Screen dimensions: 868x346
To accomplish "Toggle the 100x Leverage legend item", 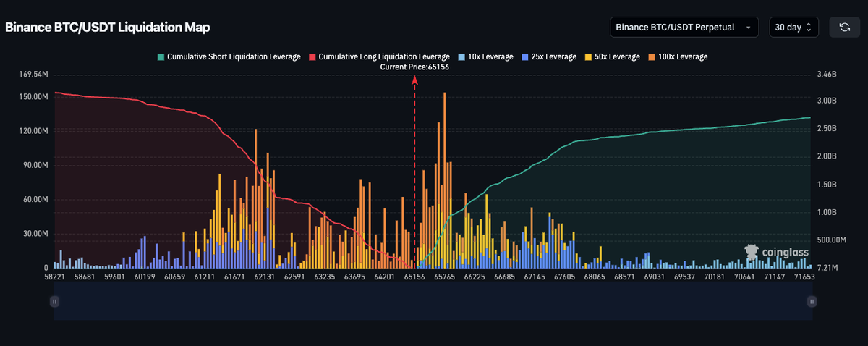I will (x=677, y=56).
